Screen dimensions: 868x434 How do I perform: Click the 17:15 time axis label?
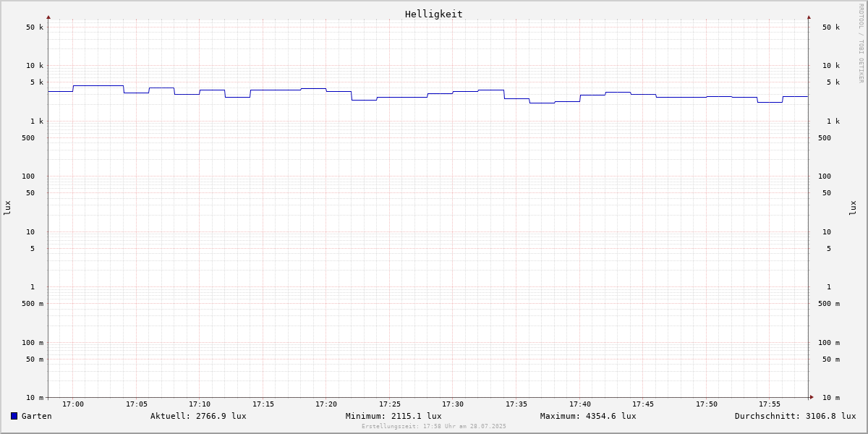[263, 404]
